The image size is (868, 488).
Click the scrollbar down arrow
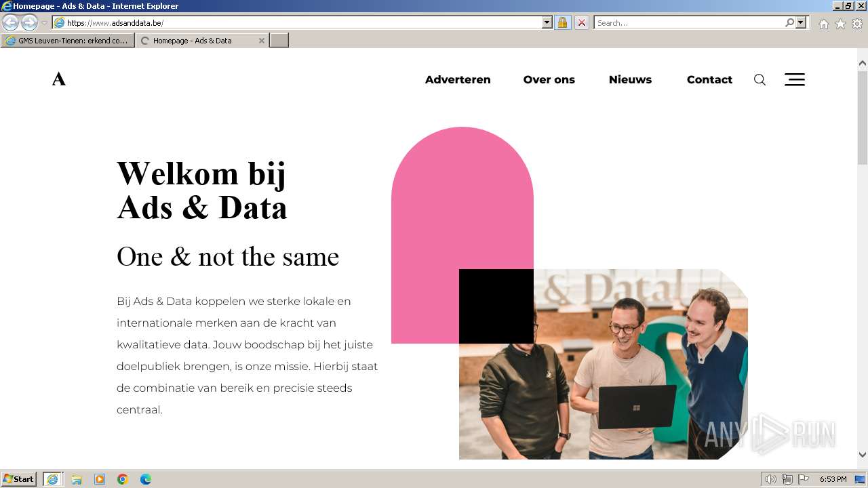pos(863,455)
